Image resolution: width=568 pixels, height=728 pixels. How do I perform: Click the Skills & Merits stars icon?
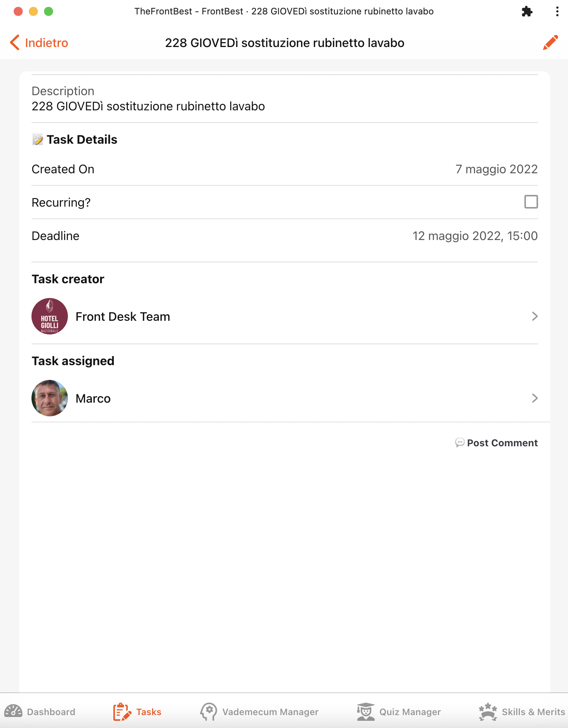tap(488, 711)
